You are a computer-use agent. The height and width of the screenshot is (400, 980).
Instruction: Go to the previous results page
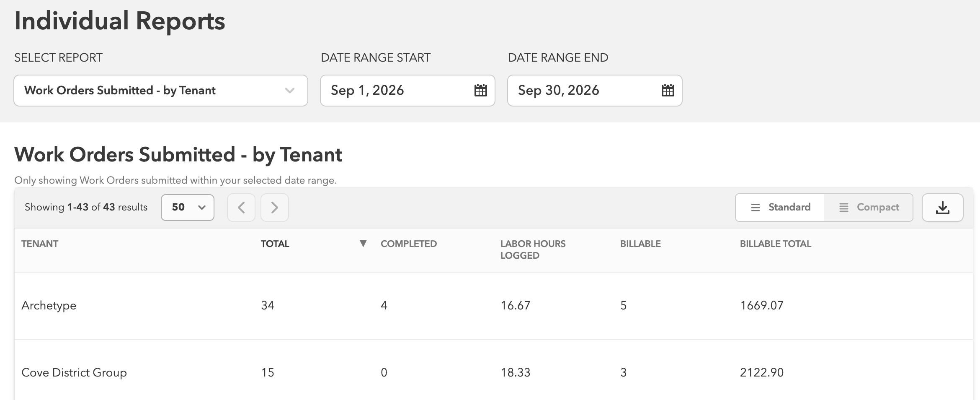[x=241, y=208]
